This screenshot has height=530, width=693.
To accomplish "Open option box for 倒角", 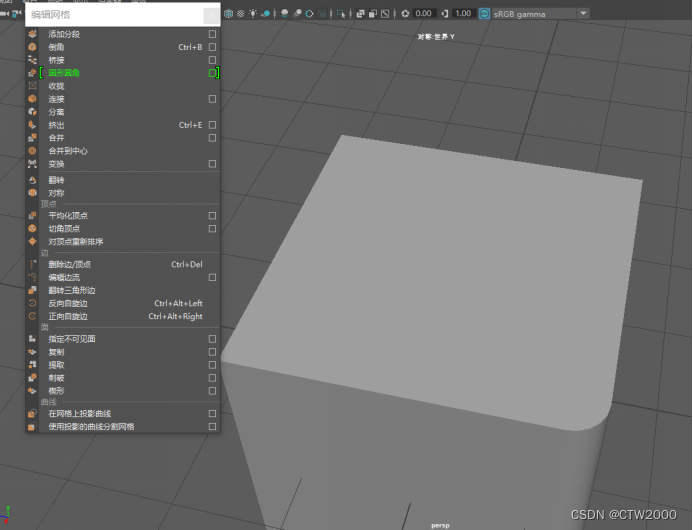I will tap(212, 47).
